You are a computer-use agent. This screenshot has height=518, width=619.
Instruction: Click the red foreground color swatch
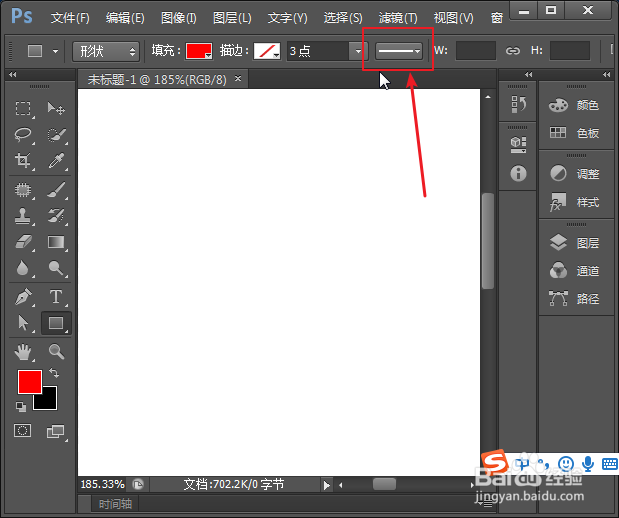[x=30, y=381]
